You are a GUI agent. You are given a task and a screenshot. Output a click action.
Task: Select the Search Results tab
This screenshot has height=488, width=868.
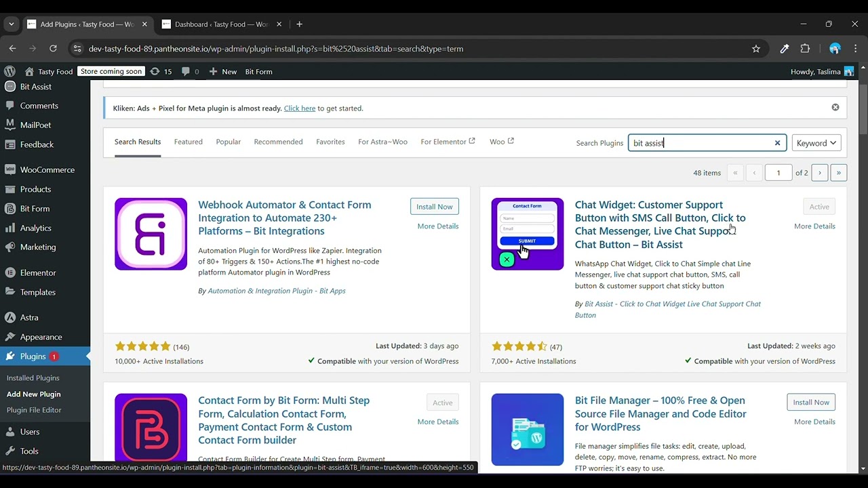138,142
